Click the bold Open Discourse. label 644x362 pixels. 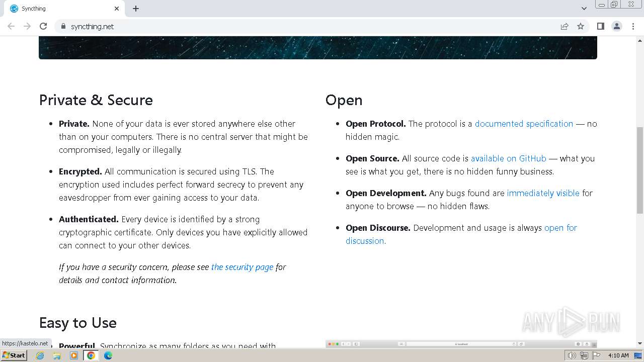[378, 228]
